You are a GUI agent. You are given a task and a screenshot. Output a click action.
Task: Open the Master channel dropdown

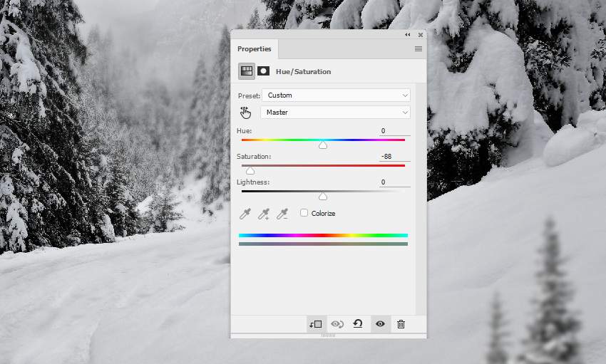[x=336, y=113]
